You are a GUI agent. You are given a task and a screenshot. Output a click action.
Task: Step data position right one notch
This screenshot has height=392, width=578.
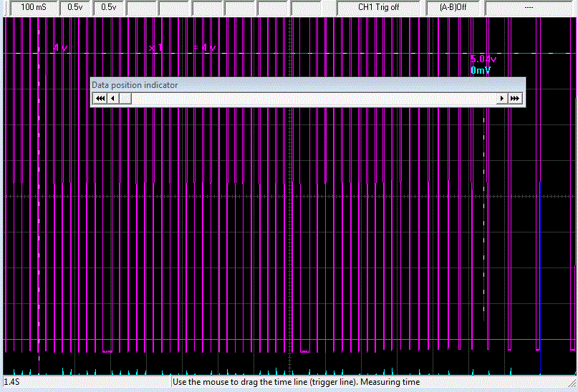coord(502,98)
